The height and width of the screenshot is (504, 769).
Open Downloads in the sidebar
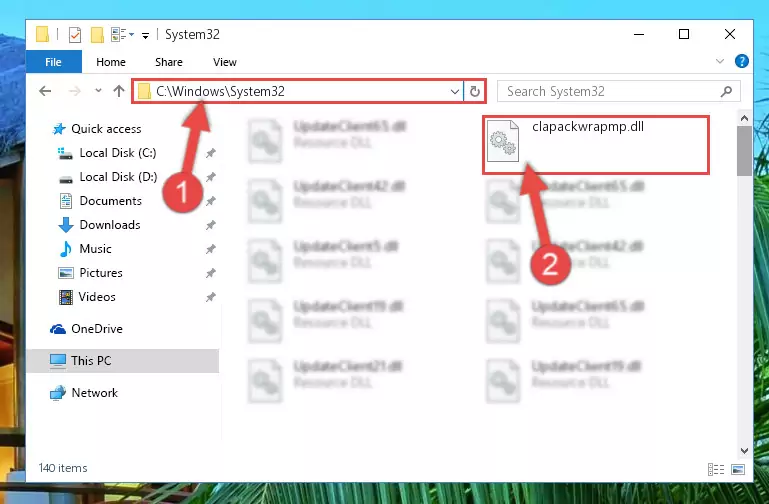(x=110, y=225)
